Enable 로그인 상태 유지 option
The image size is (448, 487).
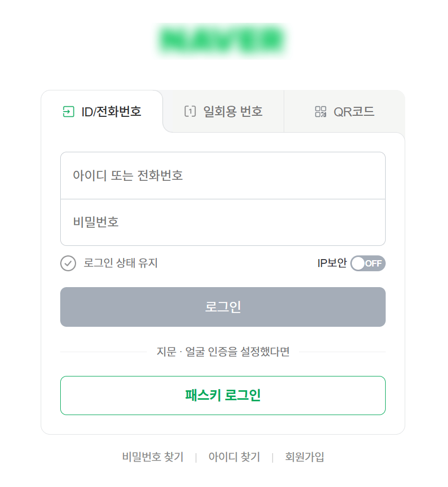coord(120,263)
